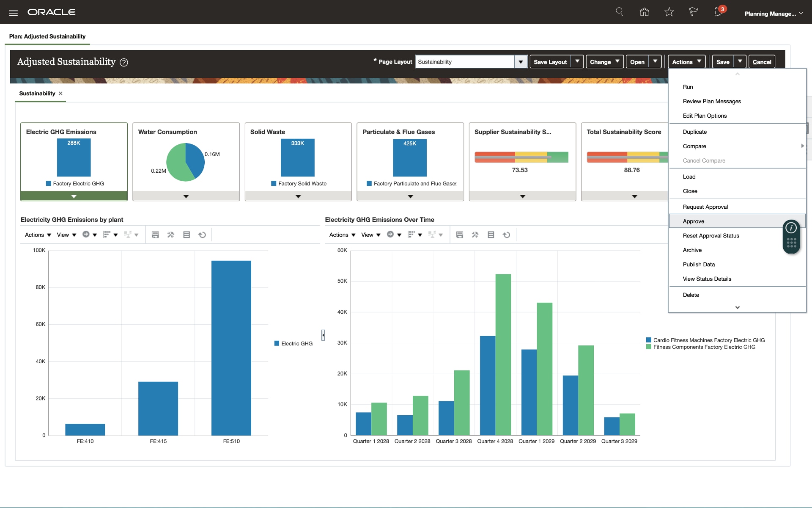Click the help icon beside Adjusted Sustainability
The image size is (812, 508).
pyautogui.click(x=123, y=63)
